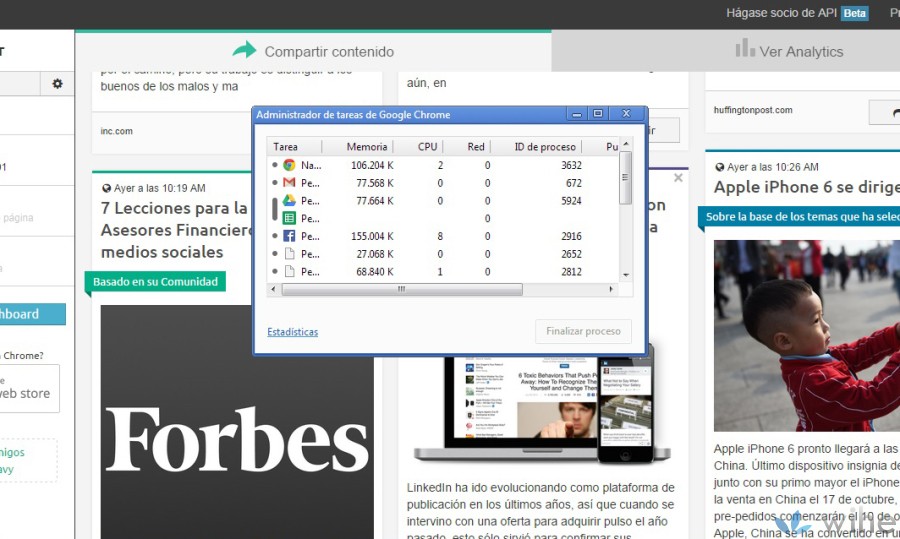Viewport: 900px width, 539px height.
Task: Click globe icon next to Ayer a las 10:26 AM
Action: coord(720,167)
